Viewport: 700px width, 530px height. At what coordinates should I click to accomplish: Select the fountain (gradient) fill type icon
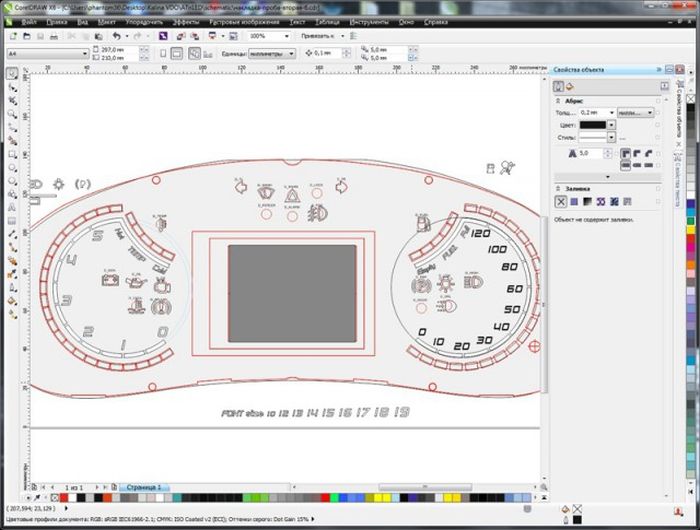point(588,202)
